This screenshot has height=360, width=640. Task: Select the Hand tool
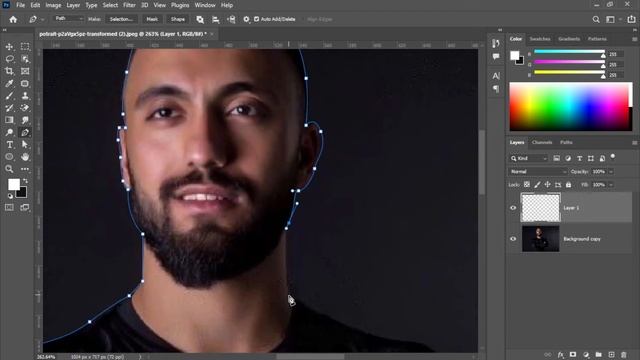[25, 157]
